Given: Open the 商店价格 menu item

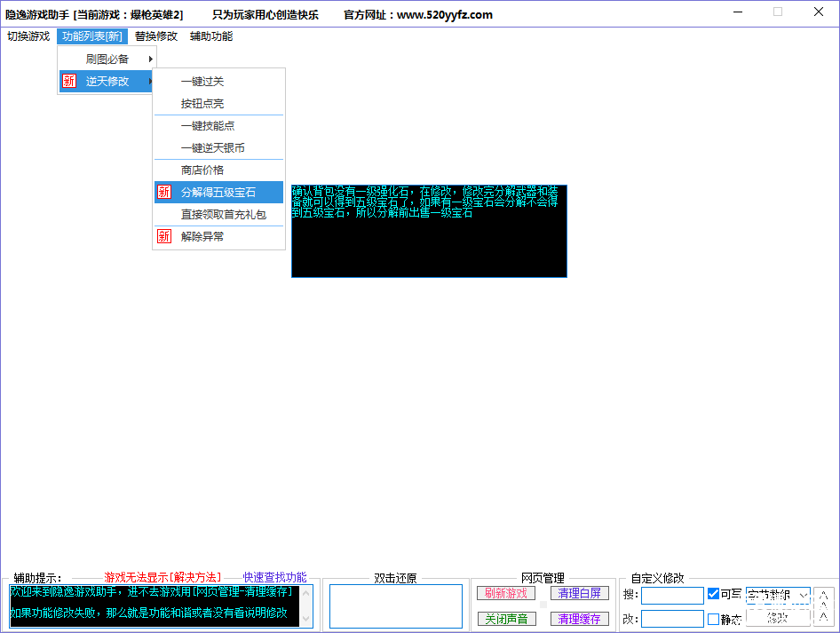Looking at the screenshot, I should [202, 170].
